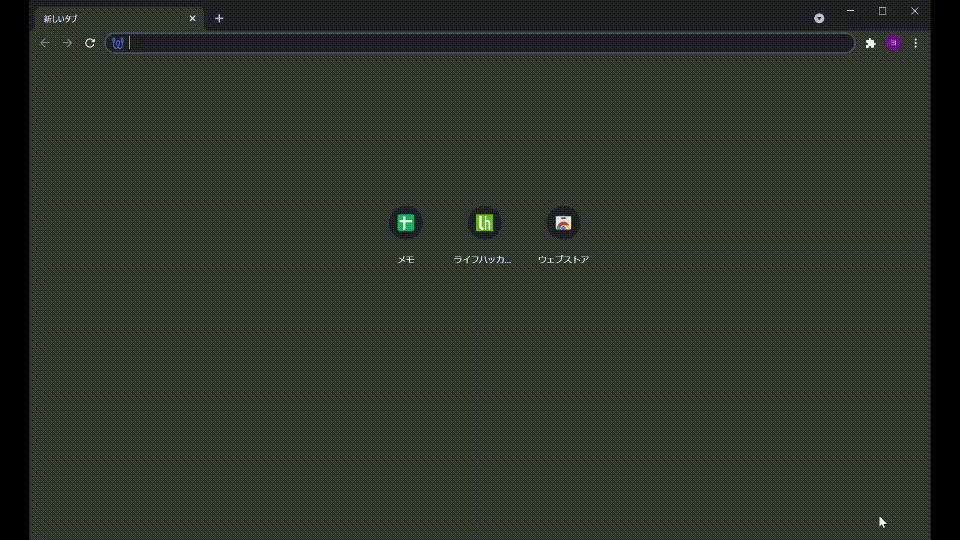Open the Extensions puzzle icon

[871, 43]
